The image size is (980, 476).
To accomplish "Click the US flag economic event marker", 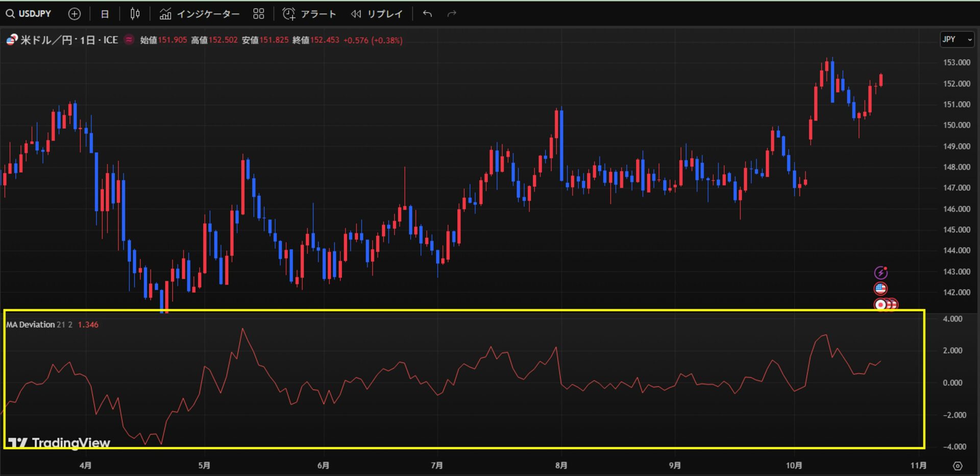I will pyautogui.click(x=880, y=289).
